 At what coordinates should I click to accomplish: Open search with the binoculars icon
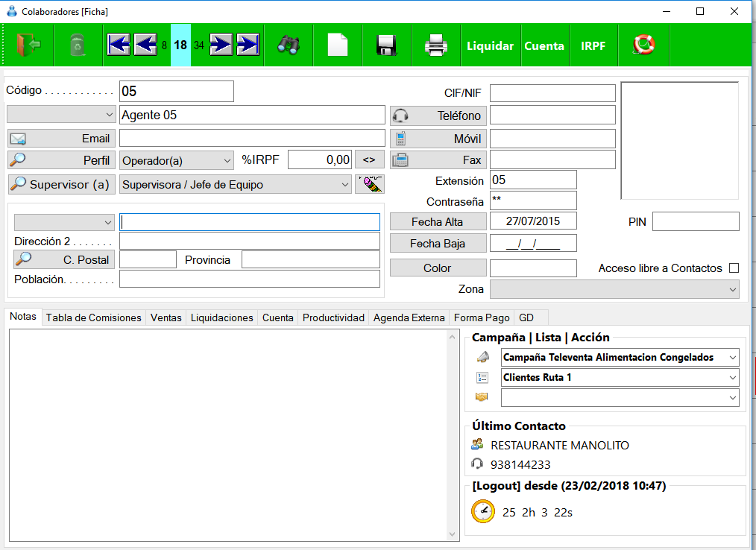coord(289,45)
